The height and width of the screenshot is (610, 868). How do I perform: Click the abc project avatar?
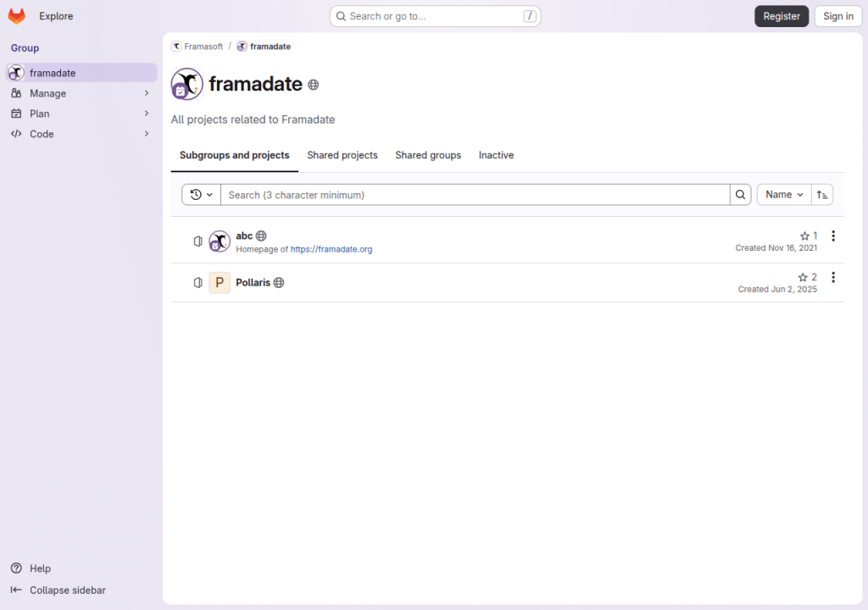point(220,241)
